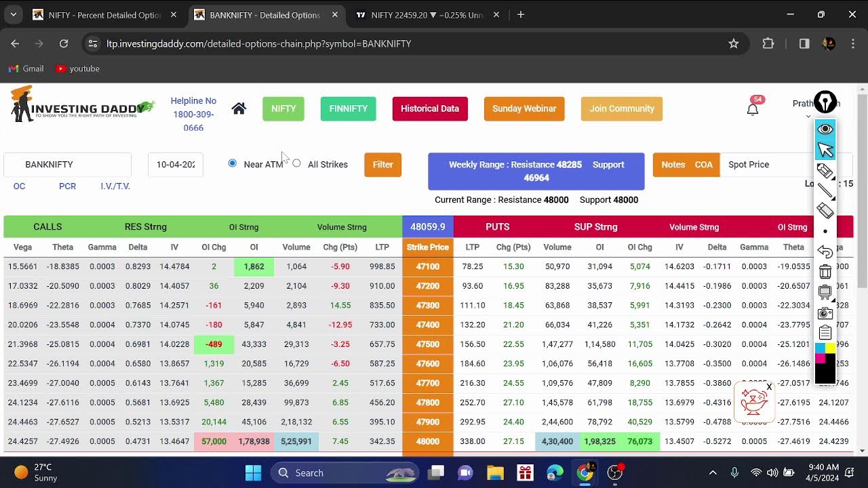868x488 pixels.
Task: Open the chatbot assistant avatar
Action: tap(753, 403)
